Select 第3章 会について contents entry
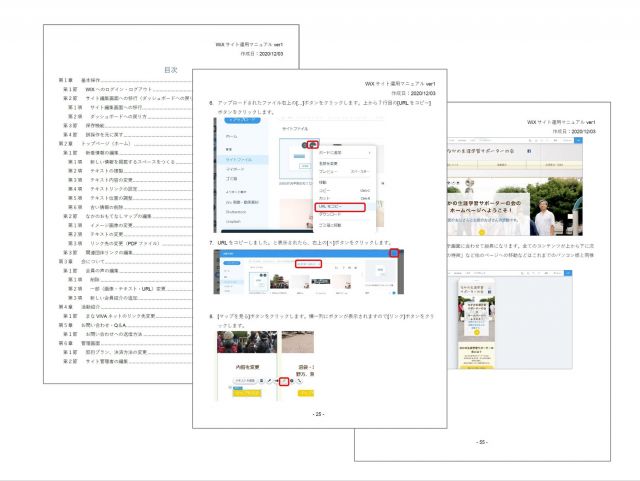The height and width of the screenshot is (481, 640). [124, 261]
